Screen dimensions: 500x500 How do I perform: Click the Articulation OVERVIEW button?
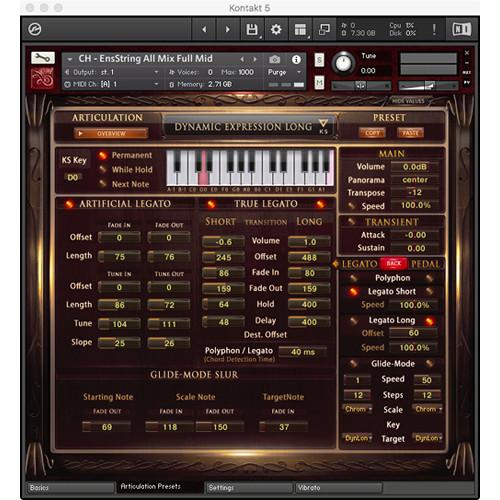(111, 134)
